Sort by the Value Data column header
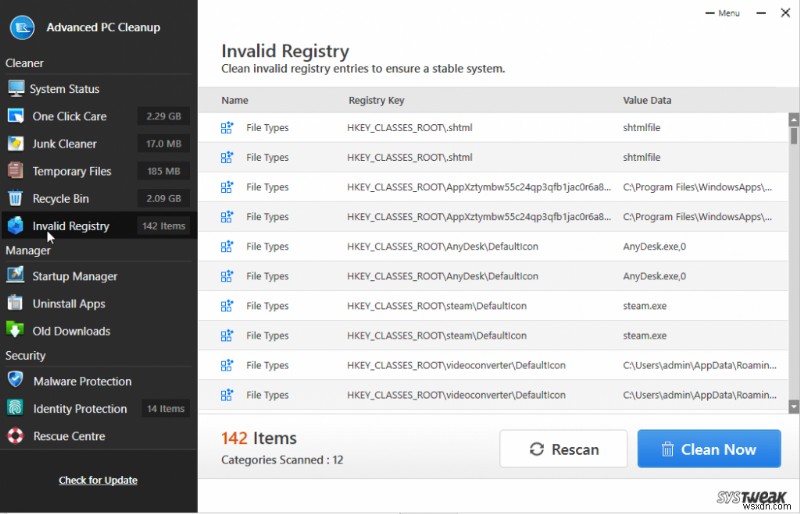Image resolution: width=800 pixels, height=514 pixels. 647,101
